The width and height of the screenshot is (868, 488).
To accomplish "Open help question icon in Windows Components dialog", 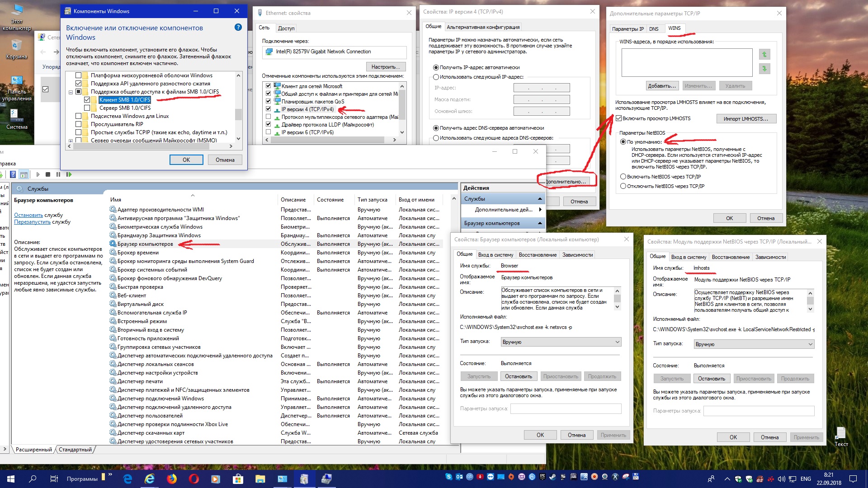I will (x=238, y=27).
